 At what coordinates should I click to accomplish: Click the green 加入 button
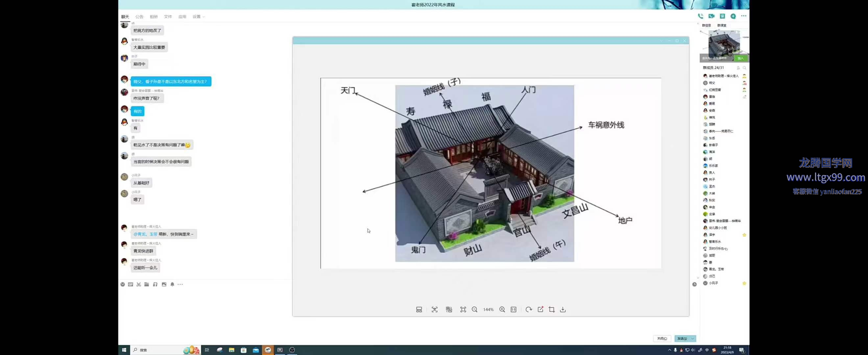click(x=740, y=58)
